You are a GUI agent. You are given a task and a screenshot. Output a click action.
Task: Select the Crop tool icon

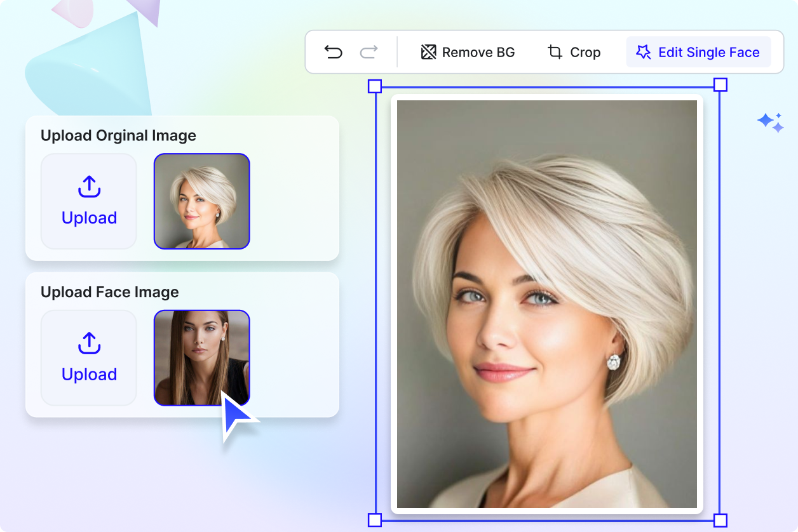coord(555,51)
